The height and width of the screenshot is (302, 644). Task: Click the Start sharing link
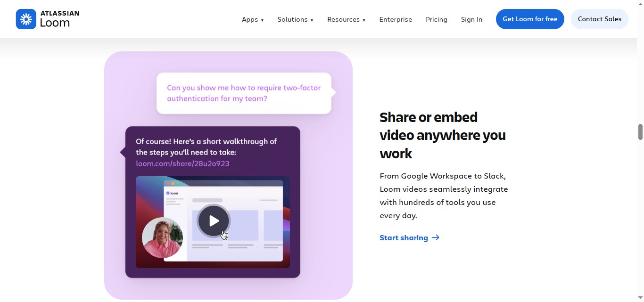409,238
